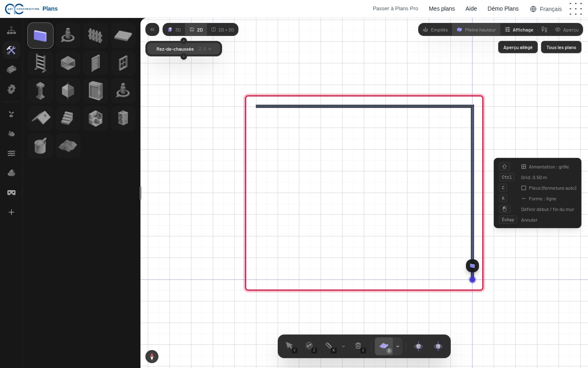This screenshot has width=588, height=368.
Task: Pick the column pillar tool
Action: [40, 91]
